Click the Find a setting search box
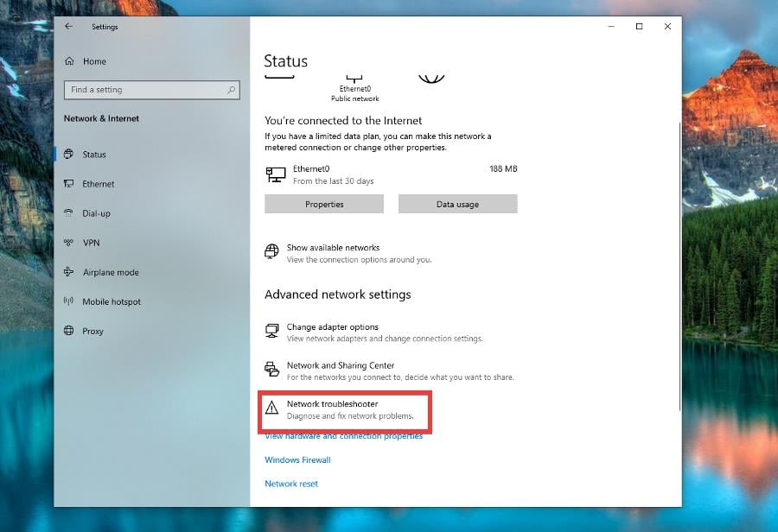Screen dimensions: 778x532 point(152,90)
